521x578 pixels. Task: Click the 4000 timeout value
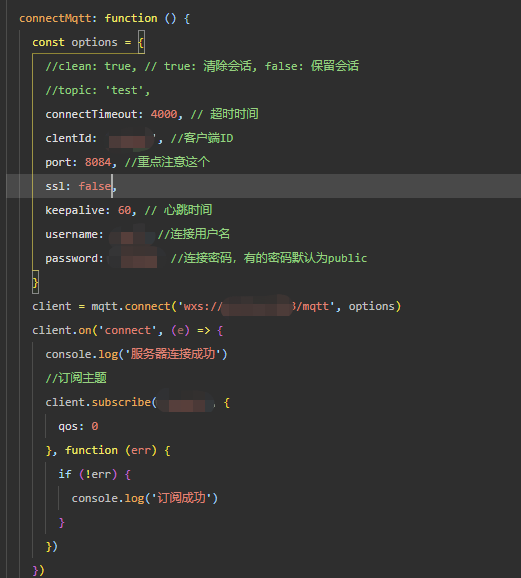click(x=164, y=114)
